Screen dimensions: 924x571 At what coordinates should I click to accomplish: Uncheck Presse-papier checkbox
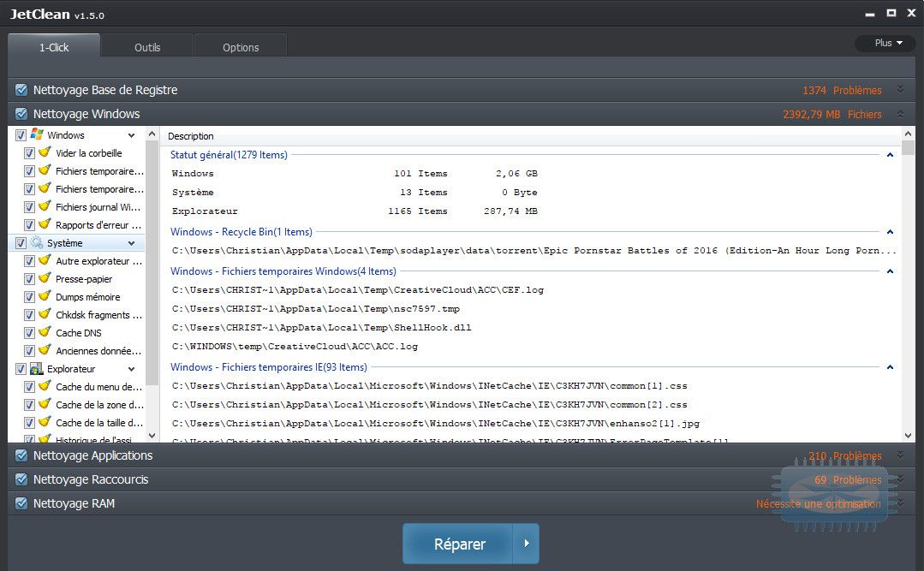coord(29,279)
